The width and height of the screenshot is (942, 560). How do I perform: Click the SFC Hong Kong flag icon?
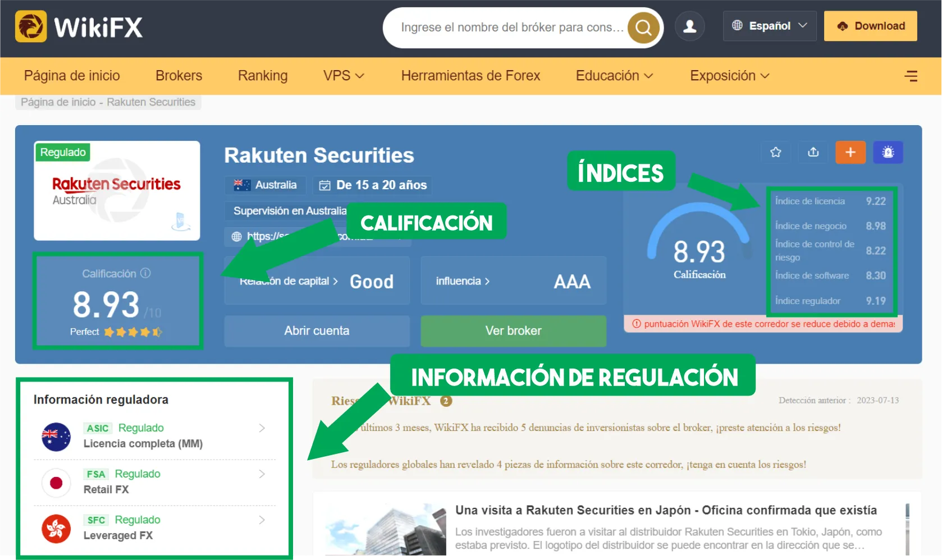coord(56,529)
